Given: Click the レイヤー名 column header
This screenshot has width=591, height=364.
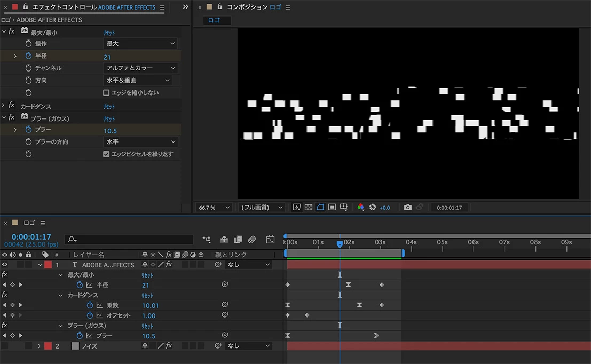Looking at the screenshot, I should click(89, 255).
